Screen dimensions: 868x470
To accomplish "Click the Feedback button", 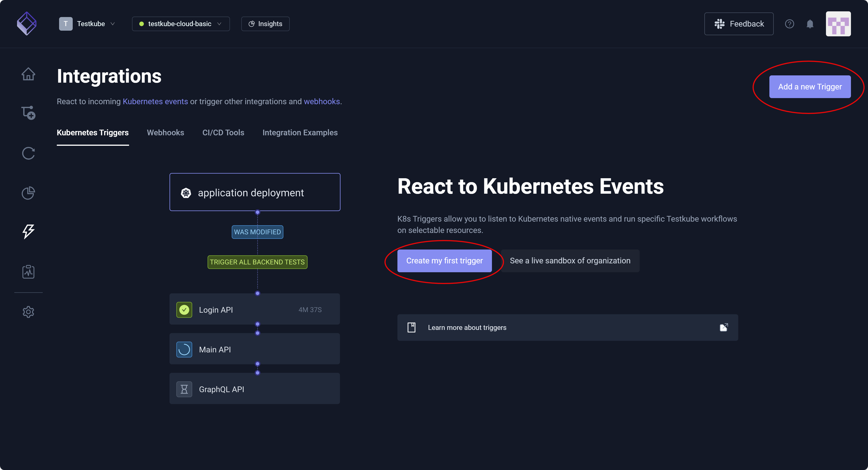I will [739, 24].
